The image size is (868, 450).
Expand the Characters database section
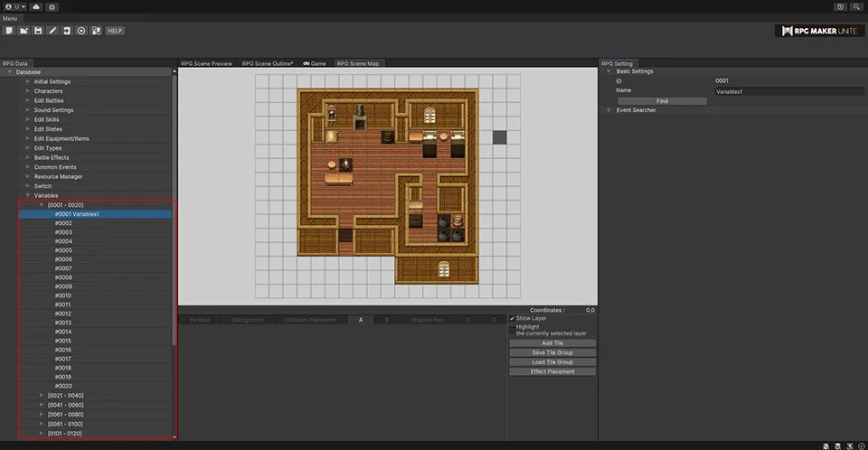pos(28,91)
